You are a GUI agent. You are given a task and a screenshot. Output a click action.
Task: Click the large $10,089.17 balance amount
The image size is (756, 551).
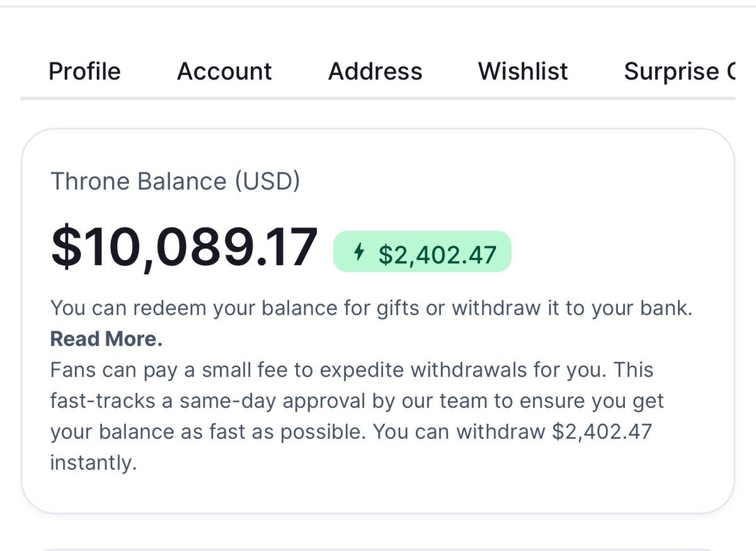(184, 247)
